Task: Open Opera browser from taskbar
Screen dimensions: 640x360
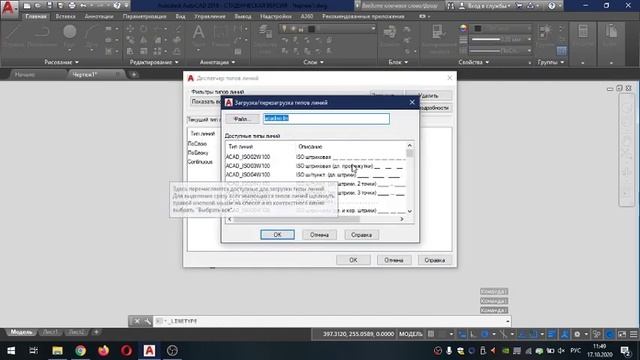Action: pos(126,351)
